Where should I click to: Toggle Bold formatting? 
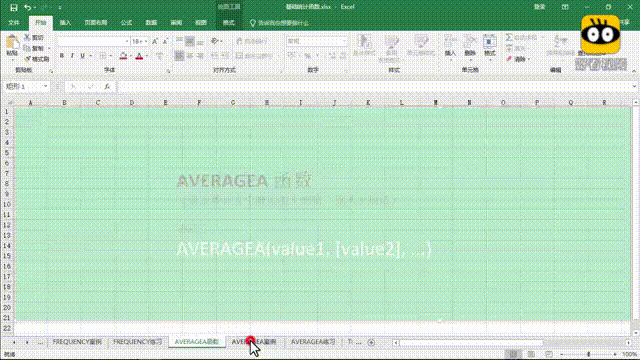pos(62,56)
